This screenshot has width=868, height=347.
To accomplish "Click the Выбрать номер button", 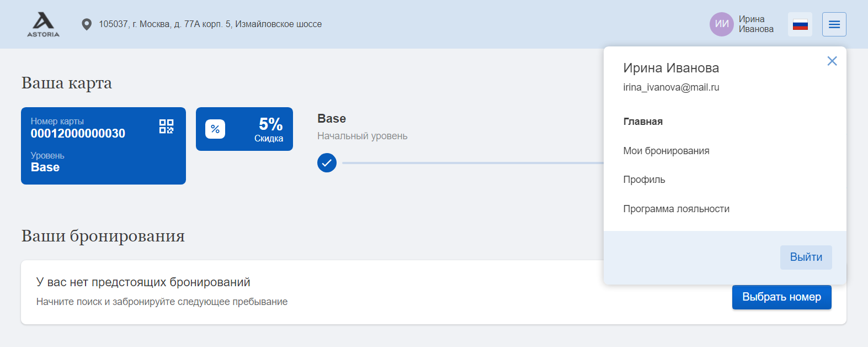I will tap(782, 297).
